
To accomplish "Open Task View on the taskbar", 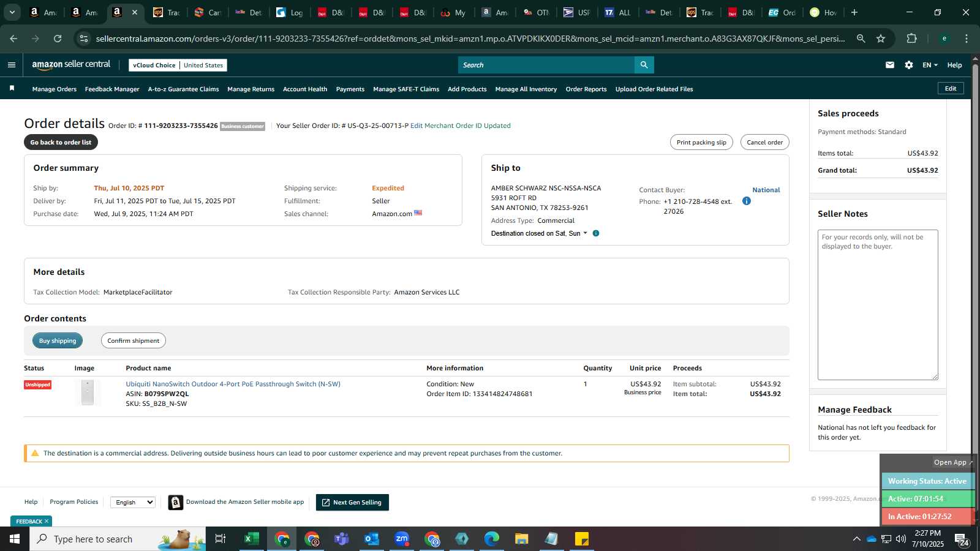I will click(221, 539).
